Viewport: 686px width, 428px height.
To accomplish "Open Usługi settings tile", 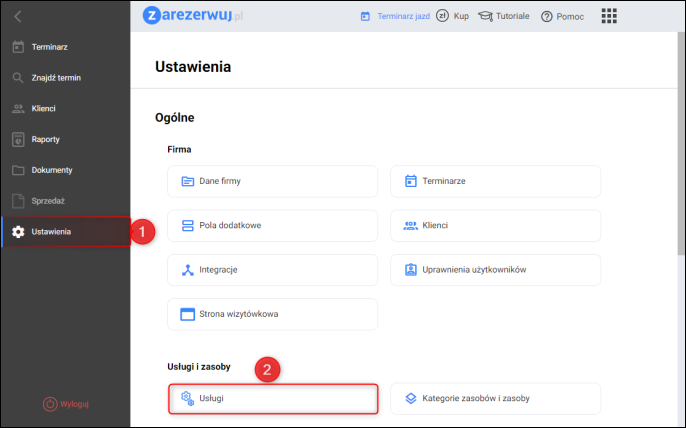I will (x=273, y=398).
